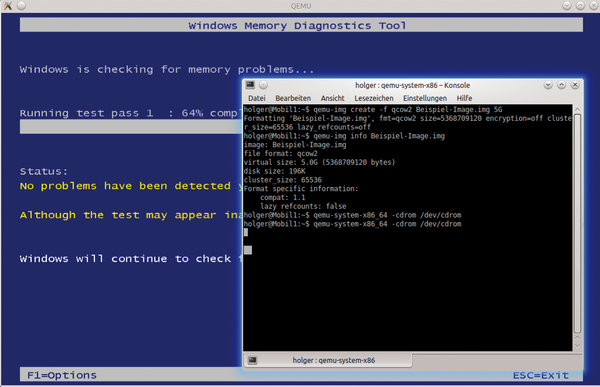Click the Konsole terminal icon in title bar
This screenshot has width=600, height=387.
(x=250, y=85)
